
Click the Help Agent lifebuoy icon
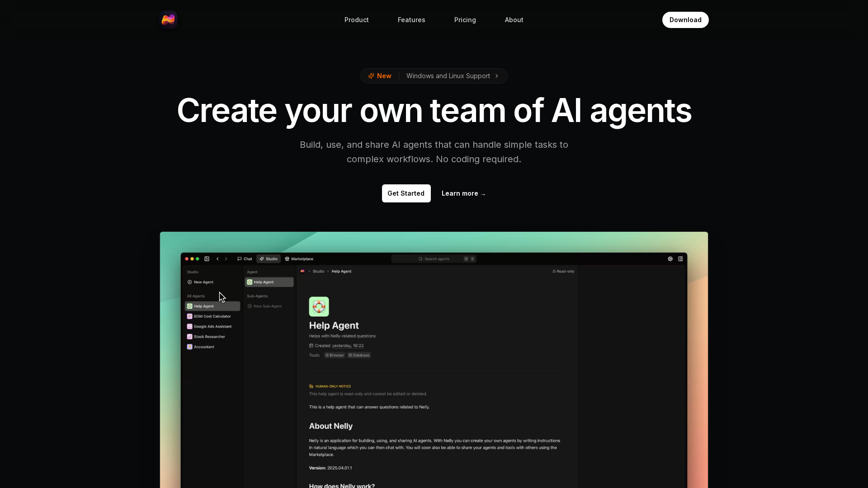pyautogui.click(x=319, y=307)
